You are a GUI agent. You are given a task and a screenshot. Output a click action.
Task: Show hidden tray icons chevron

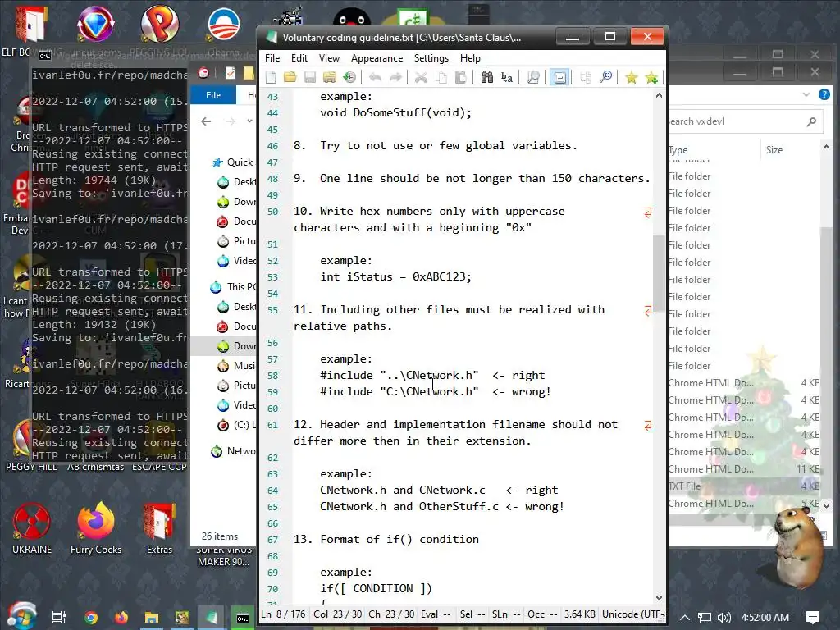(684, 618)
